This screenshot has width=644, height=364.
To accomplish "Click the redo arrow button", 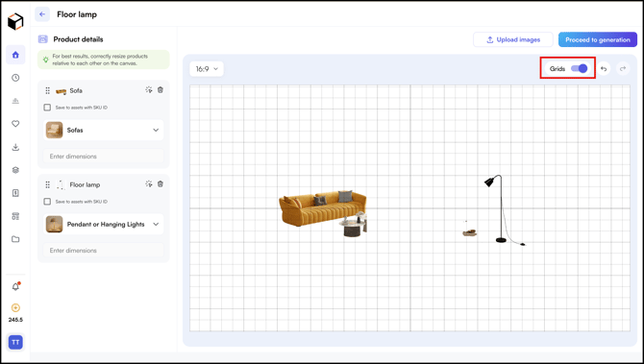I will point(623,68).
